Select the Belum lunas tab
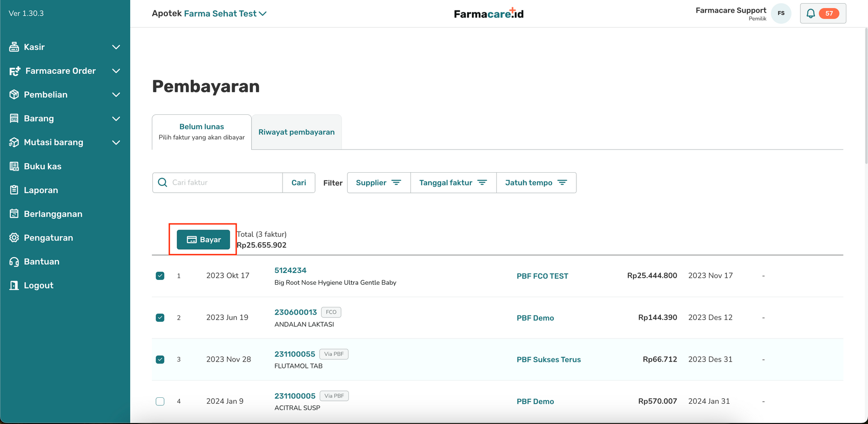The image size is (868, 424). [202, 132]
